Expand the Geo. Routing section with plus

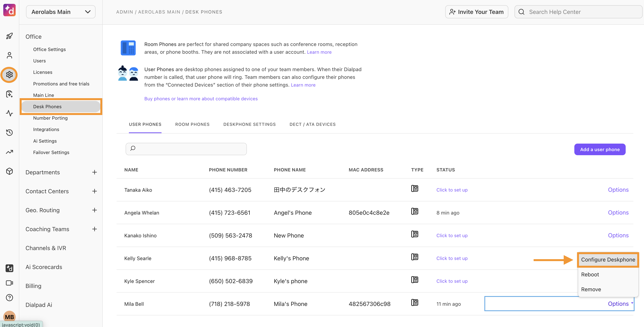point(94,210)
